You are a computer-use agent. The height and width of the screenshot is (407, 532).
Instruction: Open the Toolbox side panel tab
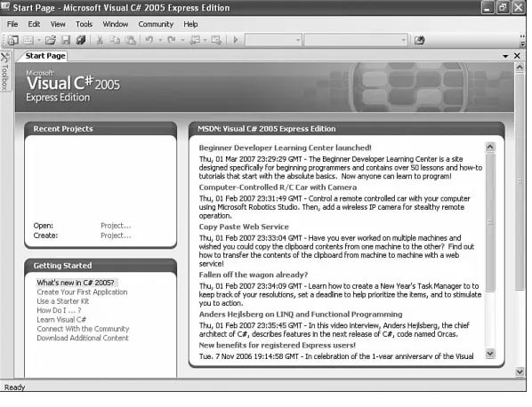coord(4,71)
